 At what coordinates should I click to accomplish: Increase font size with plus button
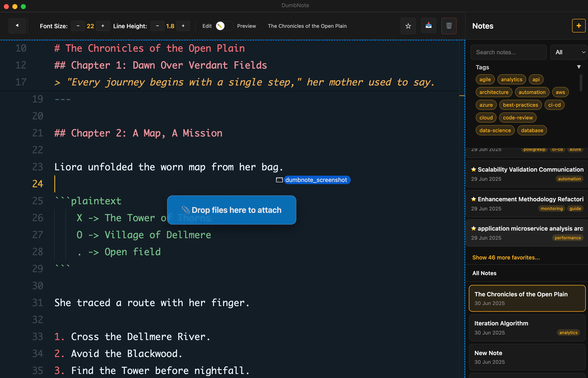(x=103, y=26)
